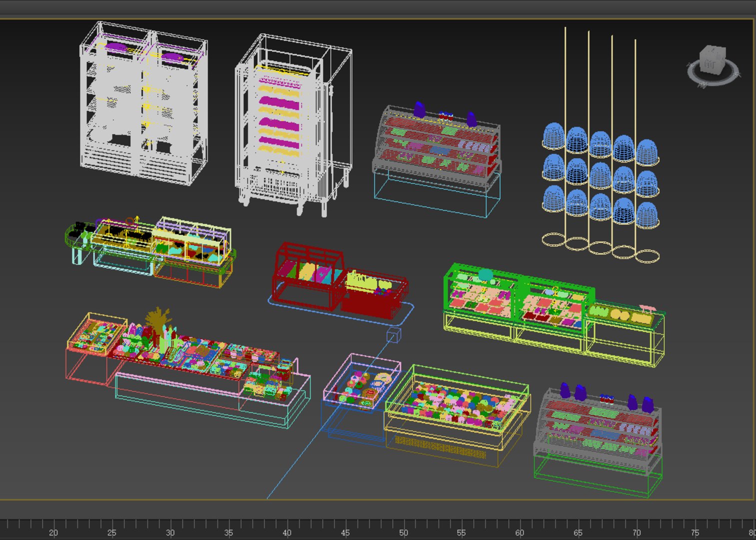Viewport: 756px width, 540px height.
Task: Select the large yellow-green produce bin
Action: tap(457, 415)
